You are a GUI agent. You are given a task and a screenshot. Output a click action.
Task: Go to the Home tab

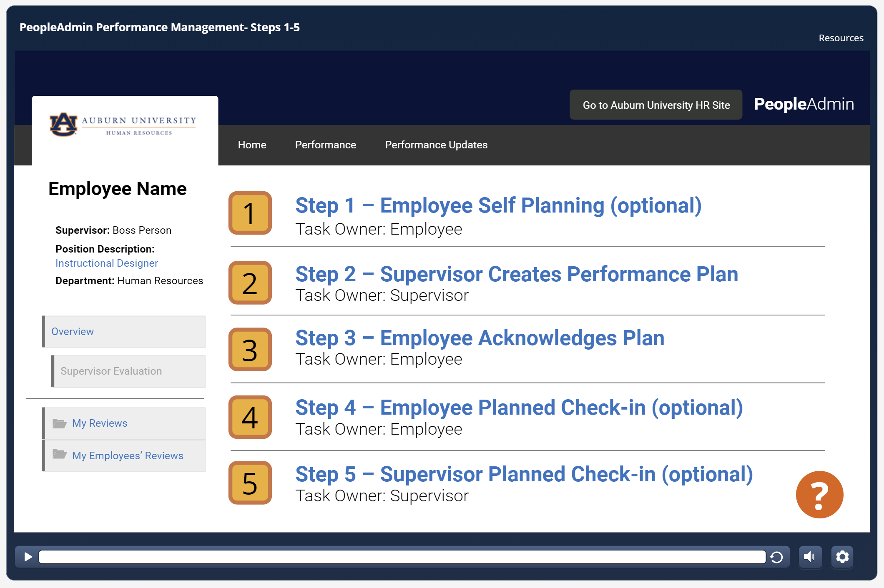(x=252, y=145)
